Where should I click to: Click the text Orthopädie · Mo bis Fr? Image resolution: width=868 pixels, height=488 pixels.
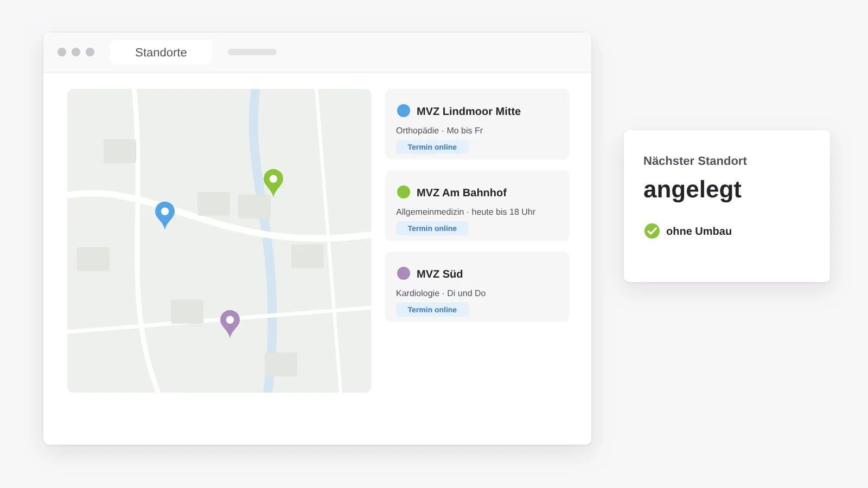point(439,131)
